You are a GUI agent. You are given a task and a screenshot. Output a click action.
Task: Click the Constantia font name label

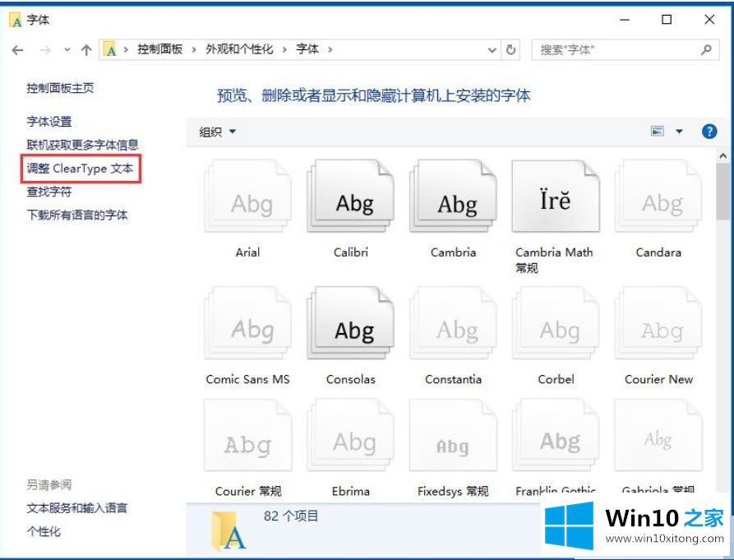453,379
